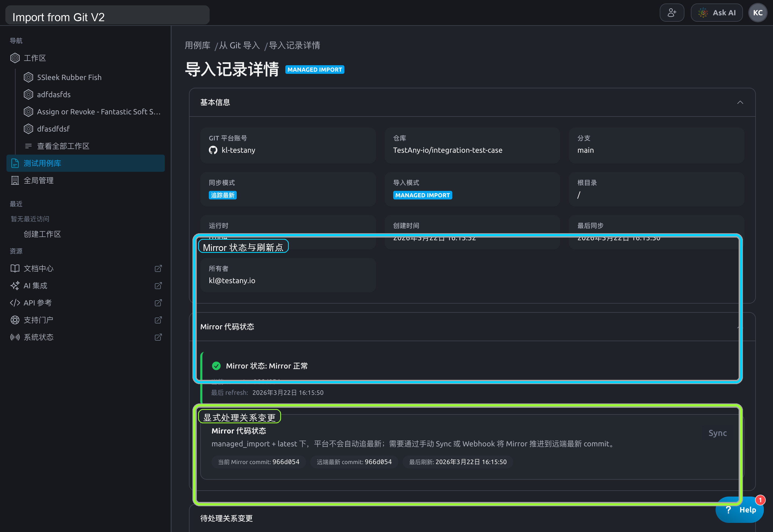Select the adfdasfds workspace
Image resolution: width=773 pixels, height=532 pixels.
pos(54,95)
